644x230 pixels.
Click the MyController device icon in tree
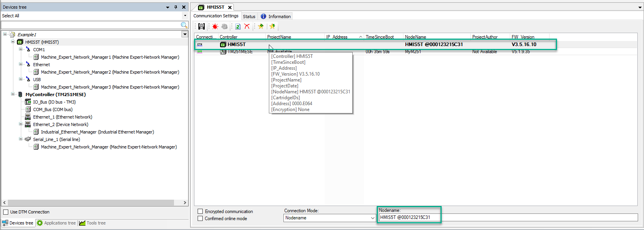point(20,95)
